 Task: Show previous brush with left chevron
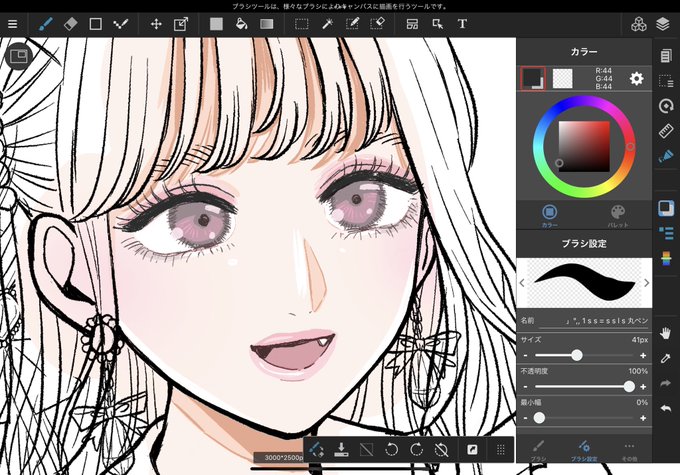522,283
